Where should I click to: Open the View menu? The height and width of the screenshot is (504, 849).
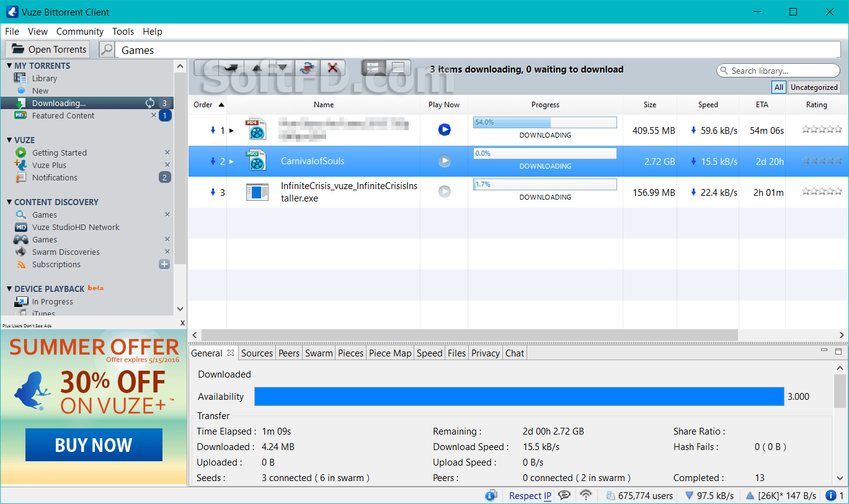[x=38, y=32]
